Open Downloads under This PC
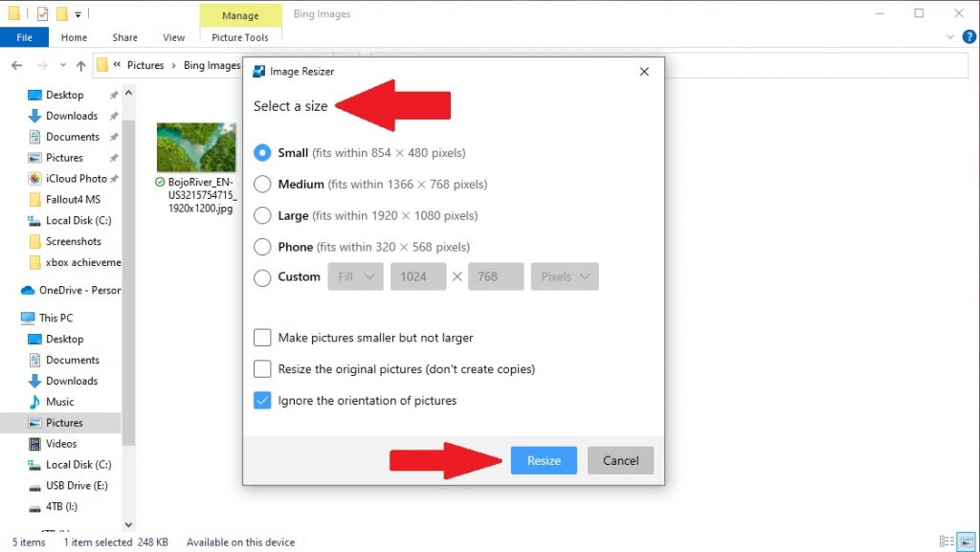This screenshot has width=980, height=552. [x=72, y=381]
